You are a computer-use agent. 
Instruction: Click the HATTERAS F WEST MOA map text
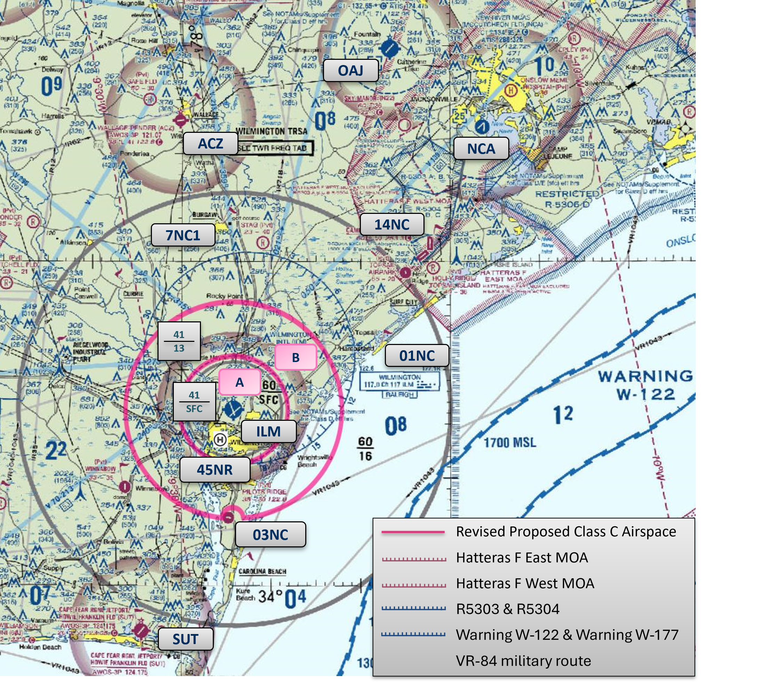coord(407,201)
